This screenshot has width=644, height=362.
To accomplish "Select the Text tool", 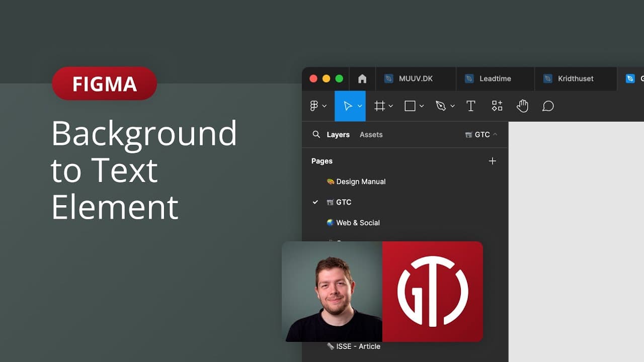I will [x=471, y=106].
